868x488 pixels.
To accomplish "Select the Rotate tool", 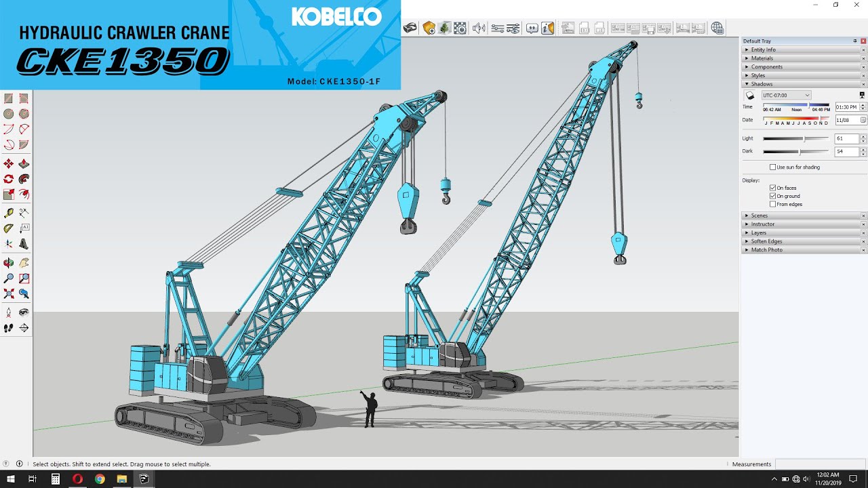I will click(x=8, y=179).
